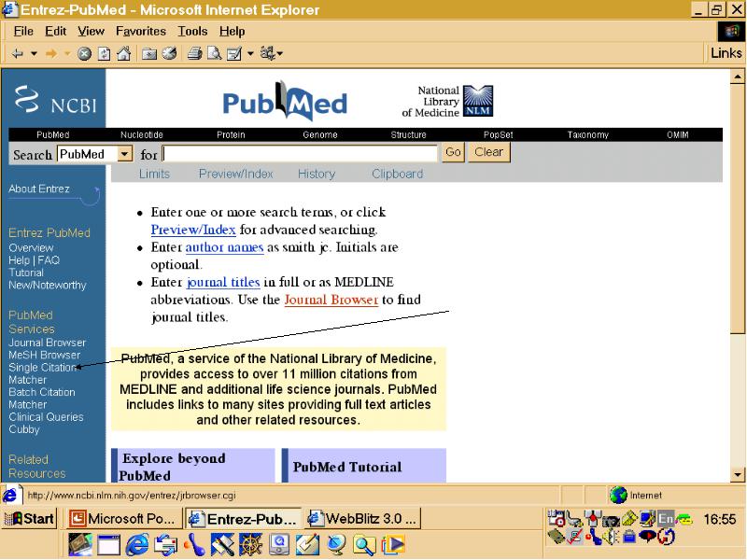Viewport: 747px width, 560px height.
Task: Select OMIM in the black database bar
Action: pyautogui.click(x=678, y=134)
